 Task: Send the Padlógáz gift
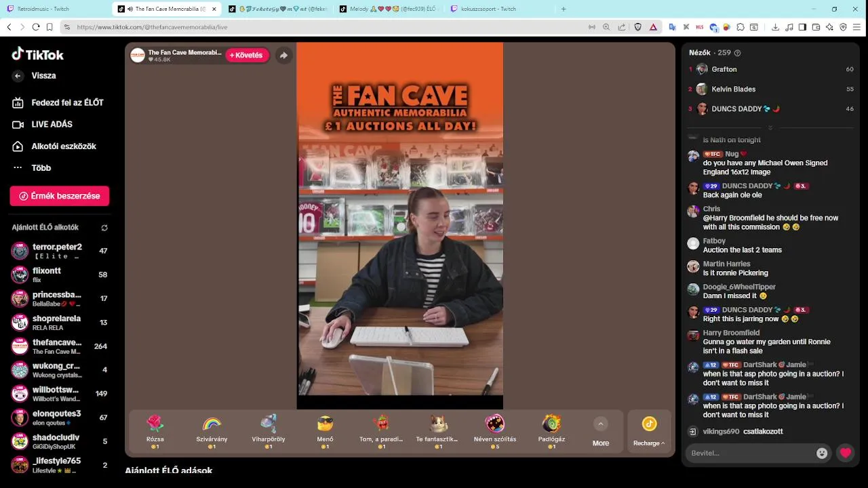pyautogui.click(x=551, y=432)
